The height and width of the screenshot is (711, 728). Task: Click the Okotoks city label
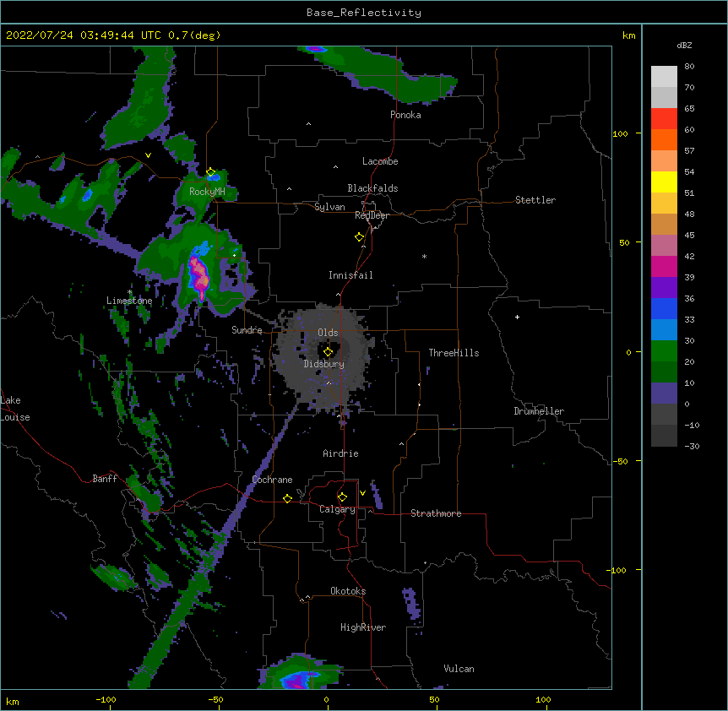click(x=348, y=591)
